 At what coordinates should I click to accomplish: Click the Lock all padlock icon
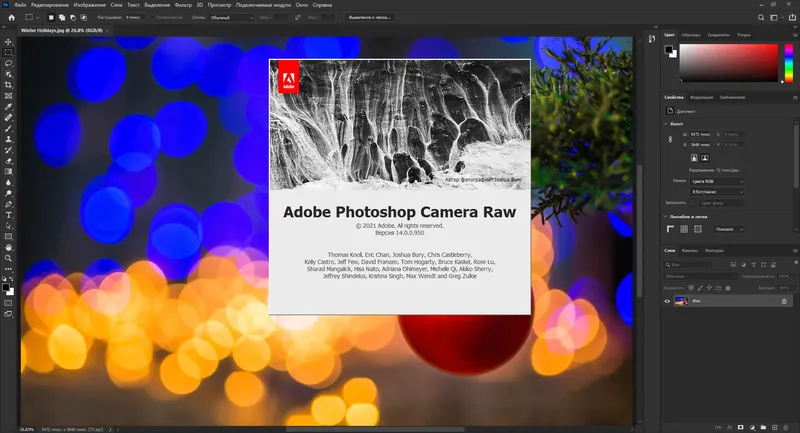point(728,288)
